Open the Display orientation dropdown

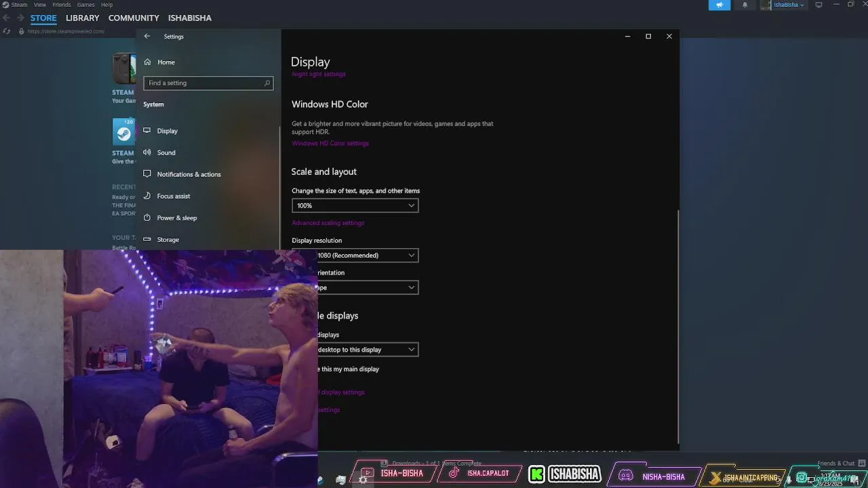pos(355,287)
